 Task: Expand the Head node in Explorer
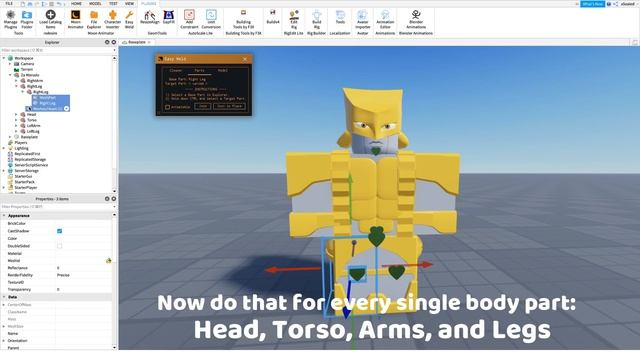(x=16, y=114)
